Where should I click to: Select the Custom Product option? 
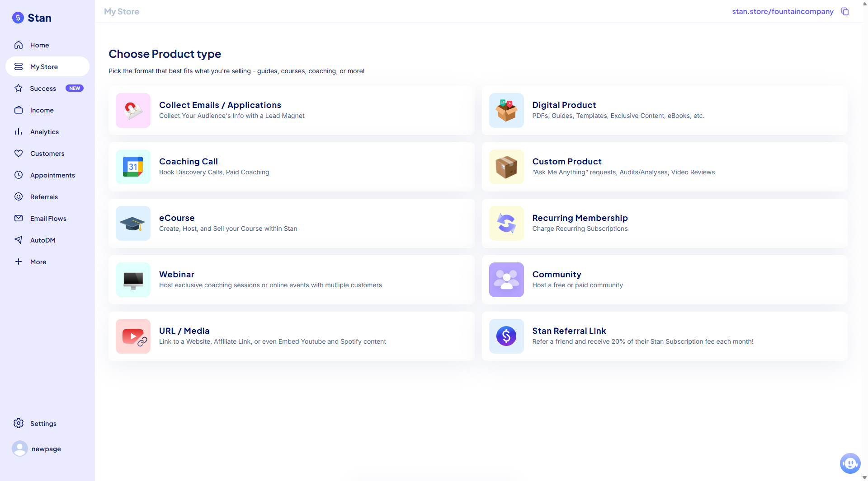coord(665,167)
